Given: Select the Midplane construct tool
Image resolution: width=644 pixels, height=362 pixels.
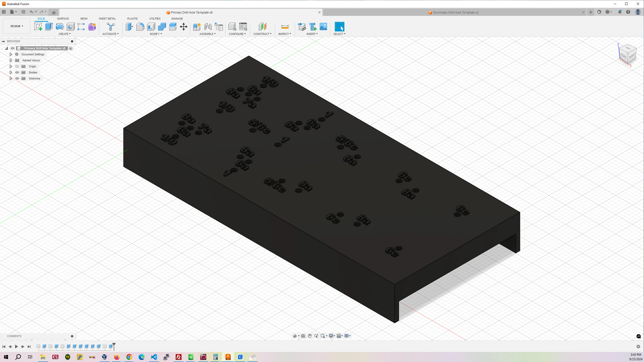Looking at the screenshot, I should (x=262, y=27).
